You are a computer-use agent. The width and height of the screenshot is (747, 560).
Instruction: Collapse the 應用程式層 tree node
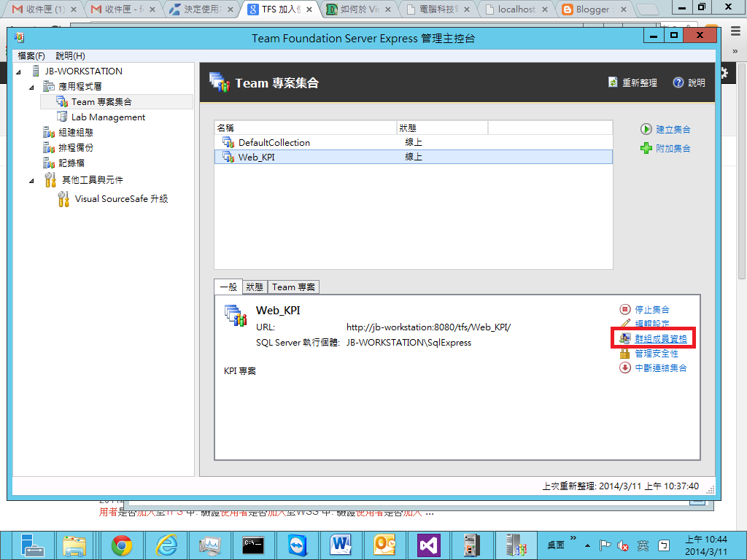click(x=31, y=87)
